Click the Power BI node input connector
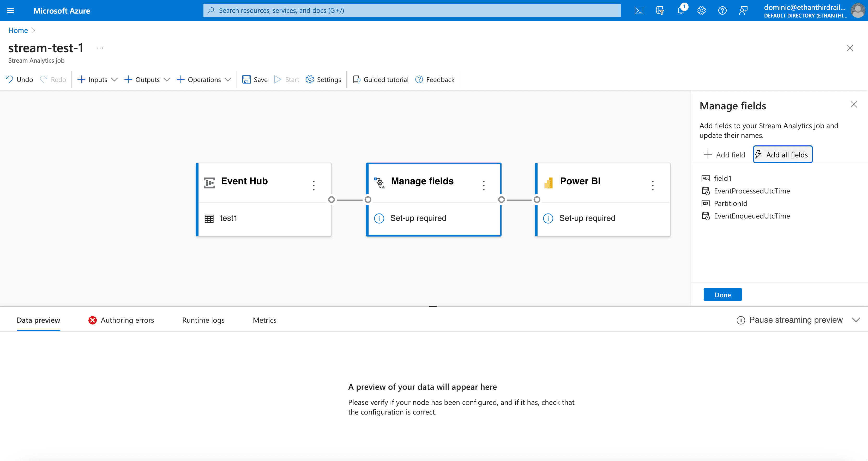This screenshot has width=868, height=461. pos(537,200)
